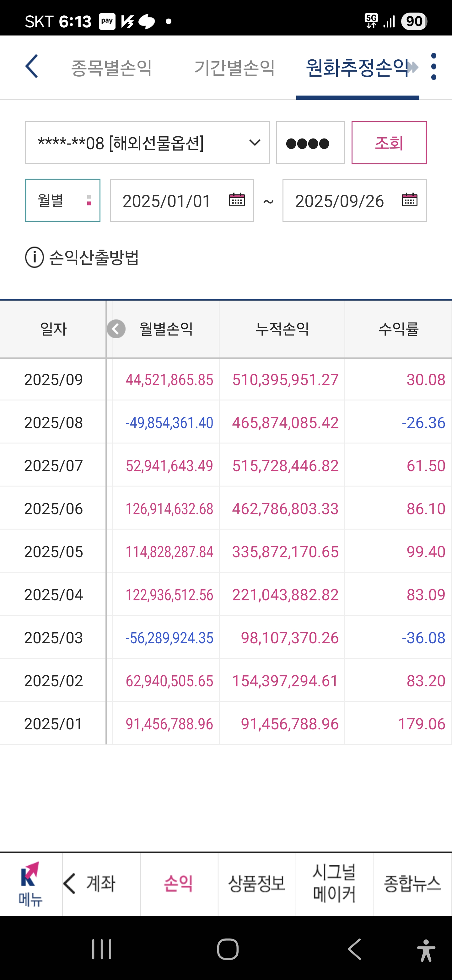Open the end date calendar picker icon
This screenshot has height=980, width=452.
tap(409, 200)
